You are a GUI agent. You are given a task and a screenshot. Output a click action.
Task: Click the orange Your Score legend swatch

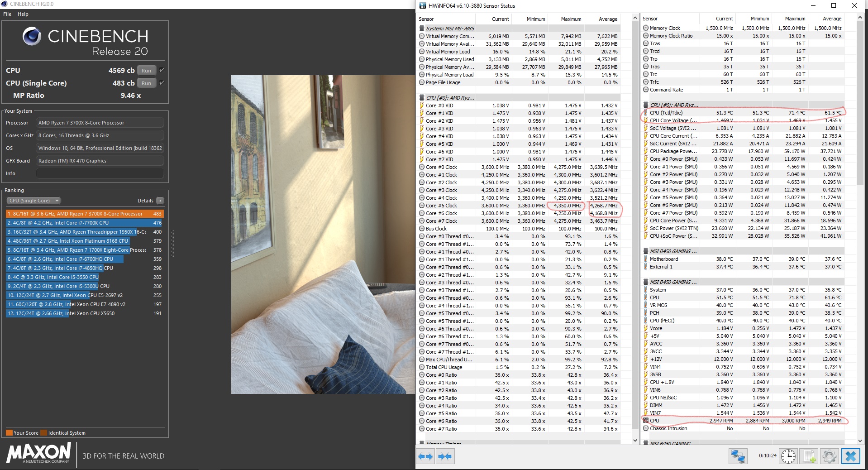click(x=9, y=433)
